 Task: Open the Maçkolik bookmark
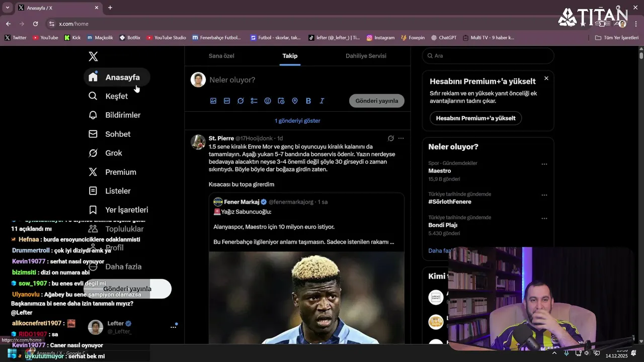[100, 38]
